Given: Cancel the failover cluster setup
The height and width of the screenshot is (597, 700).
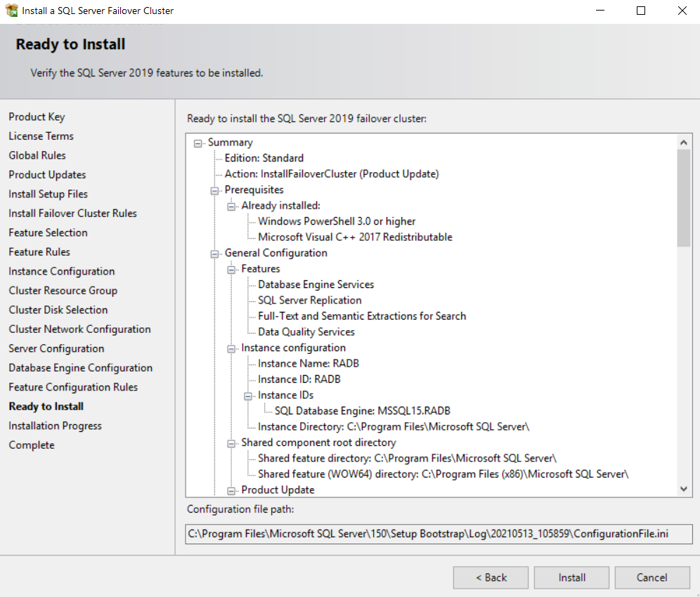Looking at the screenshot, I should click(x=652, y=577).
